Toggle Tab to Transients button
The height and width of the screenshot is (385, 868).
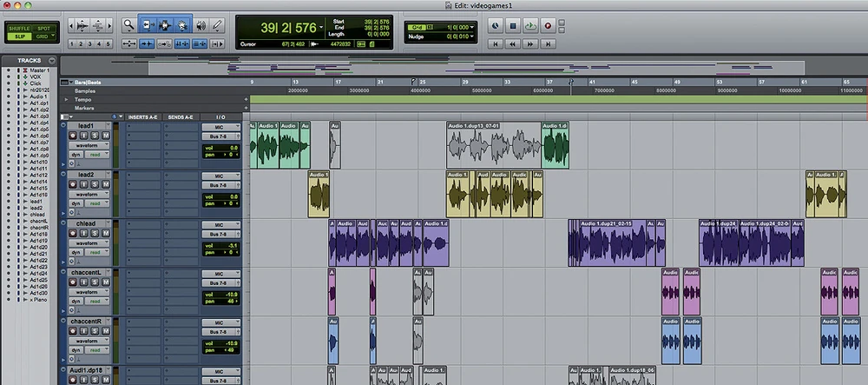coord(147,43)
